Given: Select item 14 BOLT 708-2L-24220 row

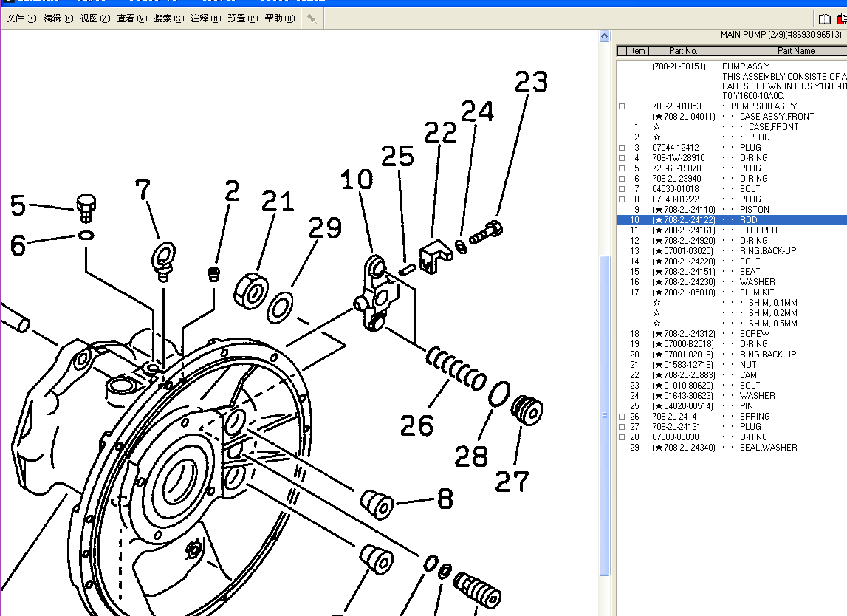Looking at the screenshot, I should click(x=732, y=261).
